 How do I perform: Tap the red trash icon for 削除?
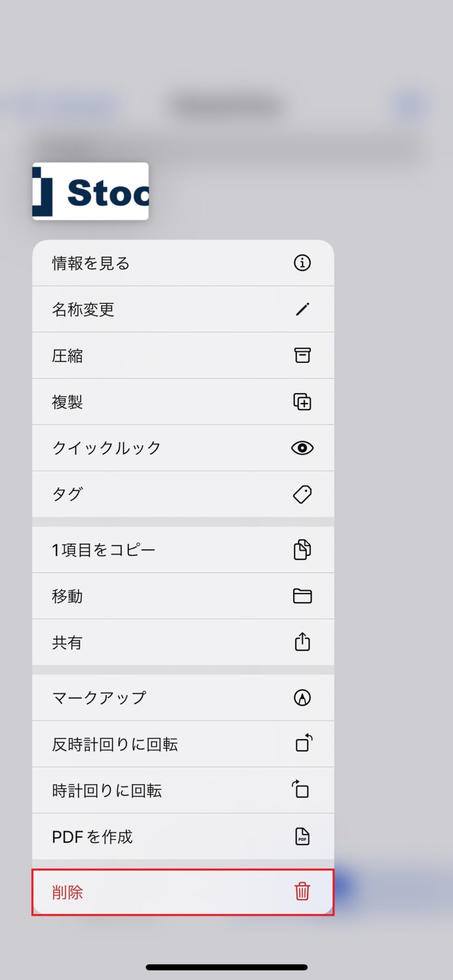(302, 892)
